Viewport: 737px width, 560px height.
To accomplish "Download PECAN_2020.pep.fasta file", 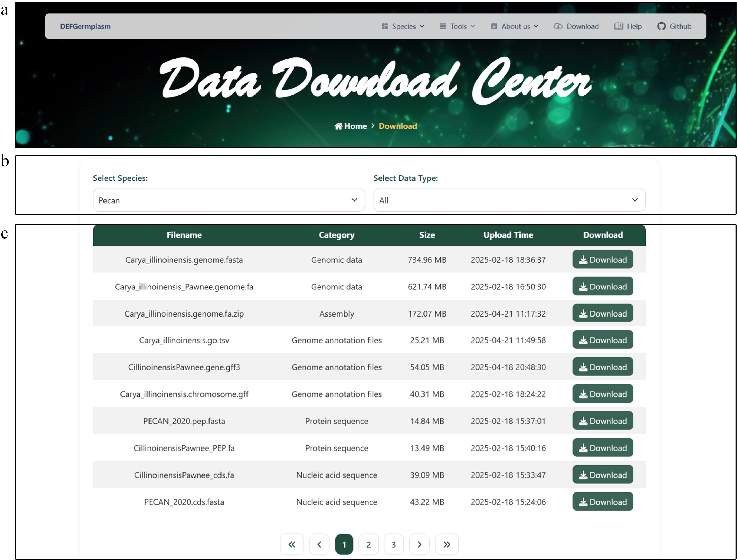I will (602, 421).
